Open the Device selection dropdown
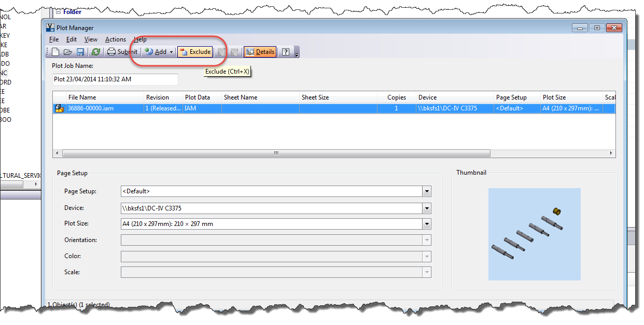Image resolution: width=644 pixels, height=325 pixels. (426, 207)
